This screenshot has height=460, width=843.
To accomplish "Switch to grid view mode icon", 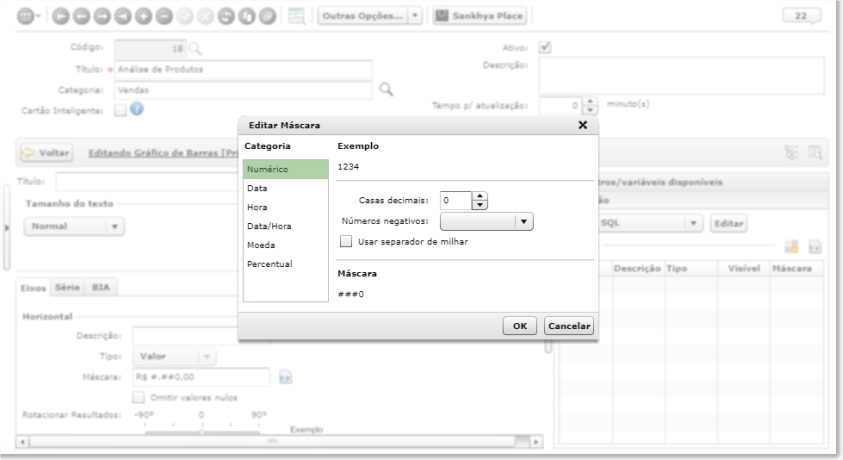I will [26, 16].
